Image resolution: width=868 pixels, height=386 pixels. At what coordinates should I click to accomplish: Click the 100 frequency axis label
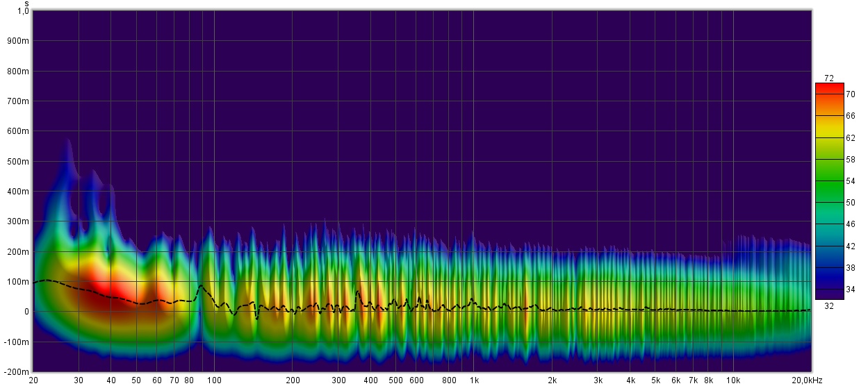[x=214, y=380]
